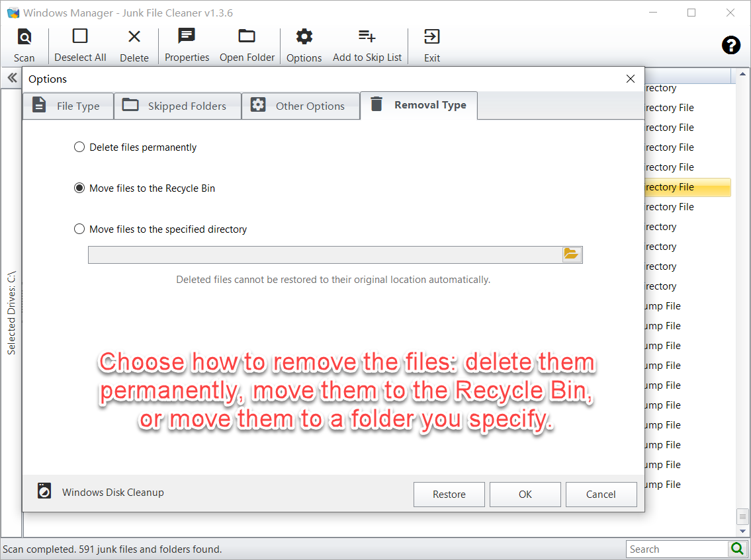Image resolution: width=751 pixels, height=560 pixels.
Task: Switch to the Skipped Folders tab
Action: click(x=178, y=106)
